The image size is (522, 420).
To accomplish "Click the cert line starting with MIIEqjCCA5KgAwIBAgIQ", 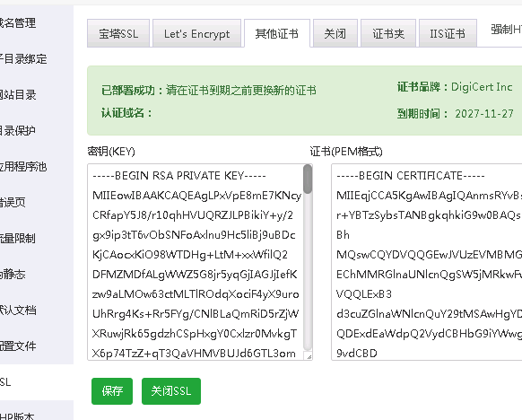I will coord(429,196).
